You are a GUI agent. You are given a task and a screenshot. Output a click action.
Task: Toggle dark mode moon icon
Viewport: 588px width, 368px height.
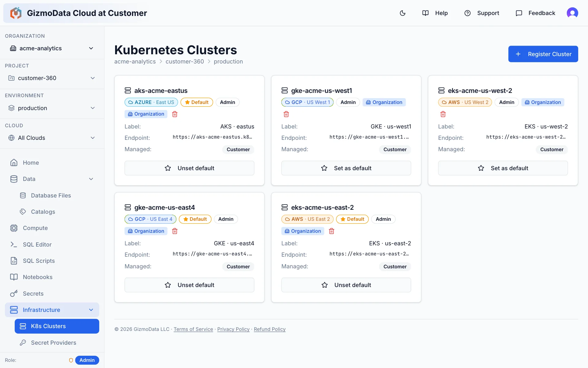click(x=403, y=13)
